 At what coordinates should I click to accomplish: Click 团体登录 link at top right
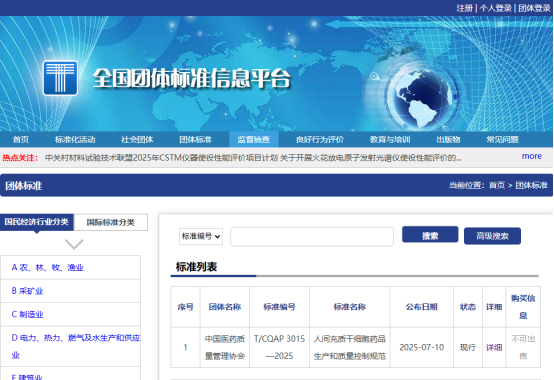tap(534, 8)
